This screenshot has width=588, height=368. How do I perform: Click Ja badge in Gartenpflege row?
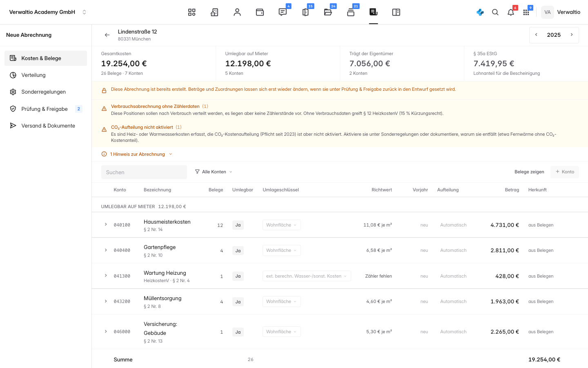[238, 251]
